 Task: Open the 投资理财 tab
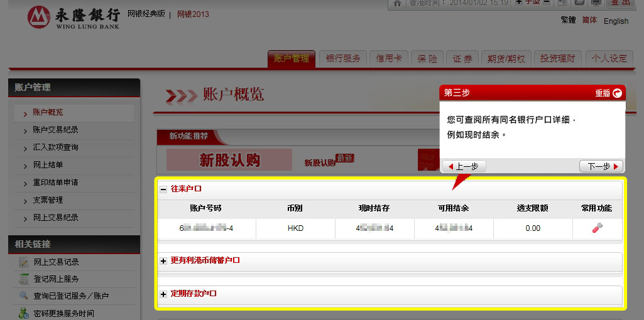tap(558, 58)
